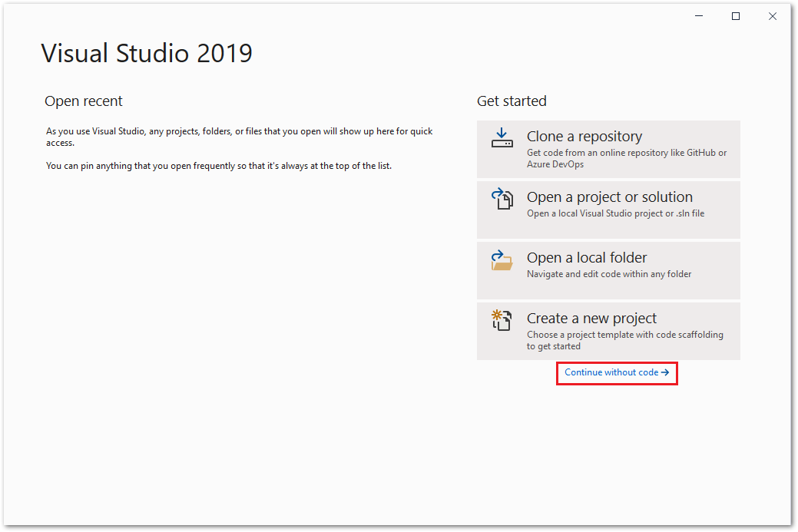Select the Open a local folder title
798x532 pixels.
pyautogui.click(x=587, y=257)
